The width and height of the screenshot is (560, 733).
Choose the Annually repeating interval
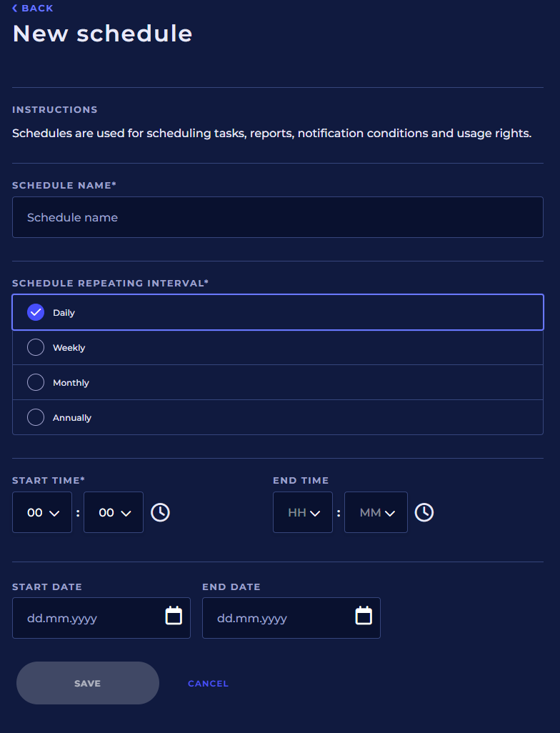click(x=36, y=417)
